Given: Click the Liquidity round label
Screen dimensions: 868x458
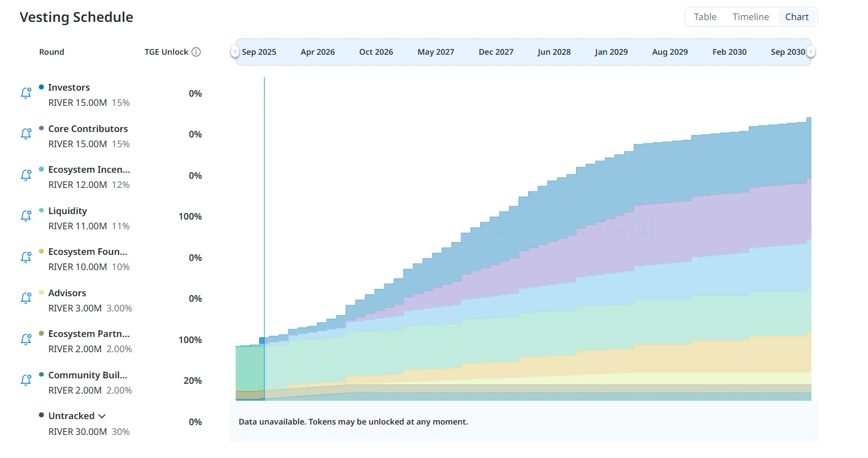Looking at the screenshot, I should tap(68, 211).
